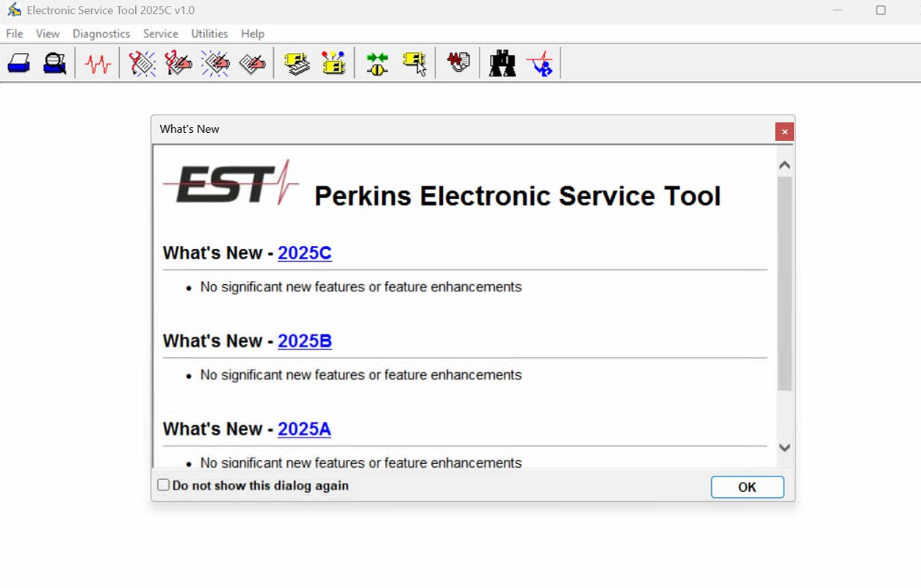
Task: Open the Service menu
Action: [x=160, y=34]
